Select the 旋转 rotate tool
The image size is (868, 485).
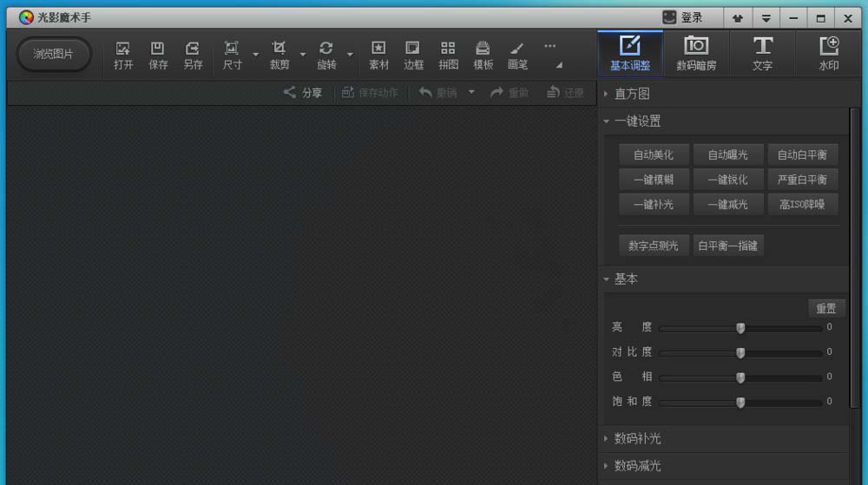pos(326,55)
